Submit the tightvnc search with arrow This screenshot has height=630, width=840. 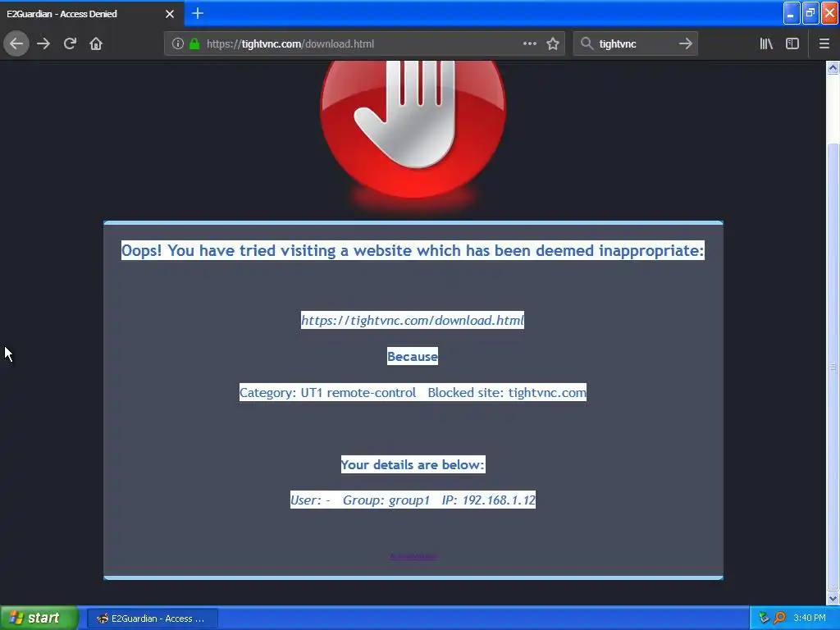[x=686, y=44]
